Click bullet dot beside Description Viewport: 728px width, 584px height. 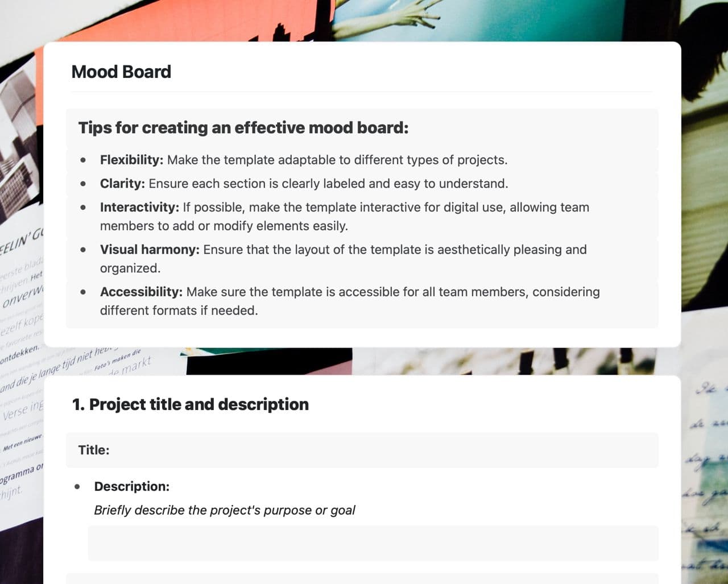[77, 487]
